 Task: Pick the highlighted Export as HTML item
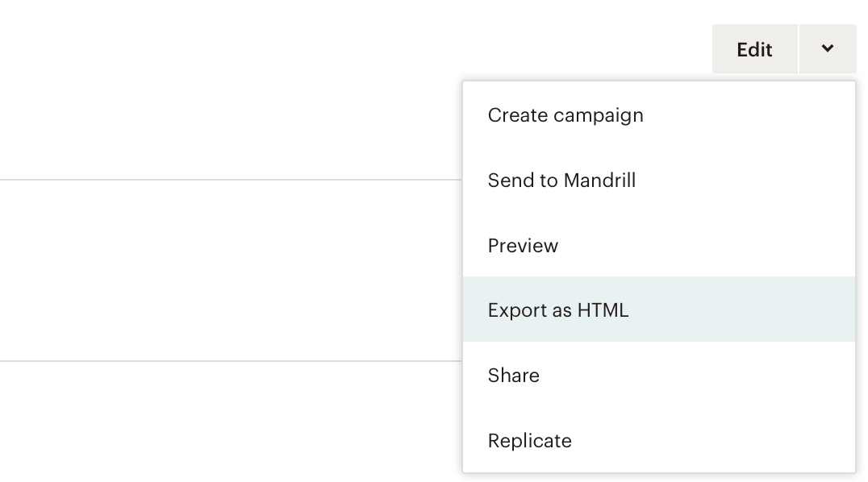tap(557, 310)
